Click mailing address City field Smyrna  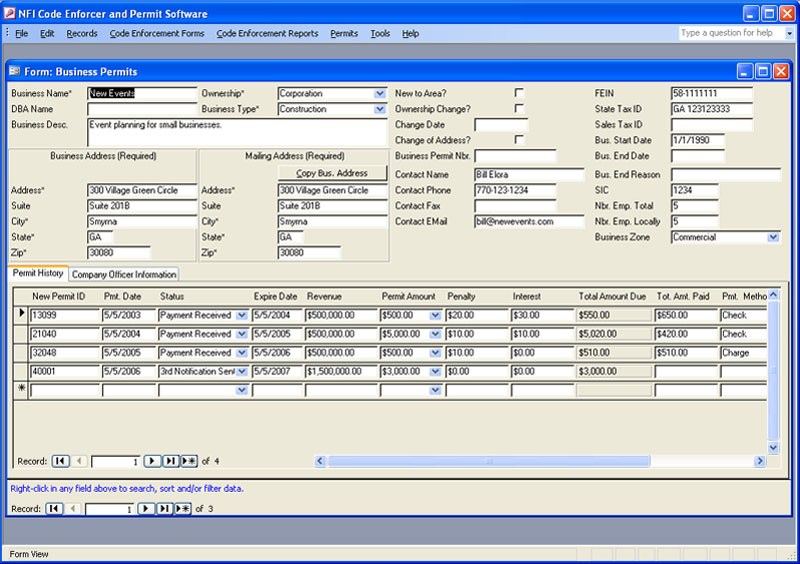[333, 222]
